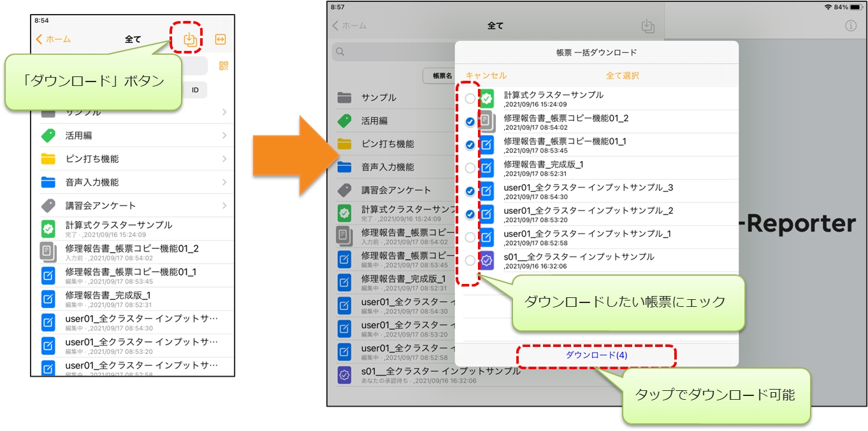This screenshot has height=431, width=868.
Task: Tap the info icon on the iPad screen
Action: [850, 26]
